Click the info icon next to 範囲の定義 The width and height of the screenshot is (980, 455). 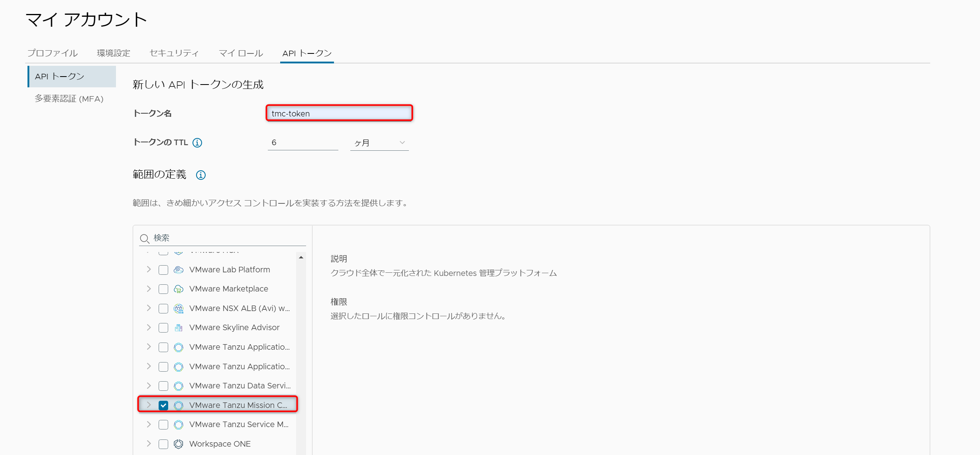[x=201, y=175]
